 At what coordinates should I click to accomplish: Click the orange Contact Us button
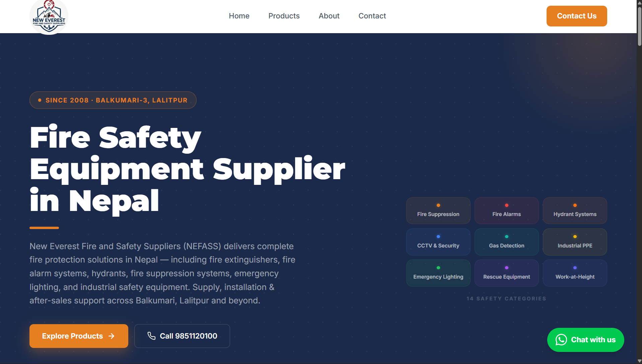(577, 16)
